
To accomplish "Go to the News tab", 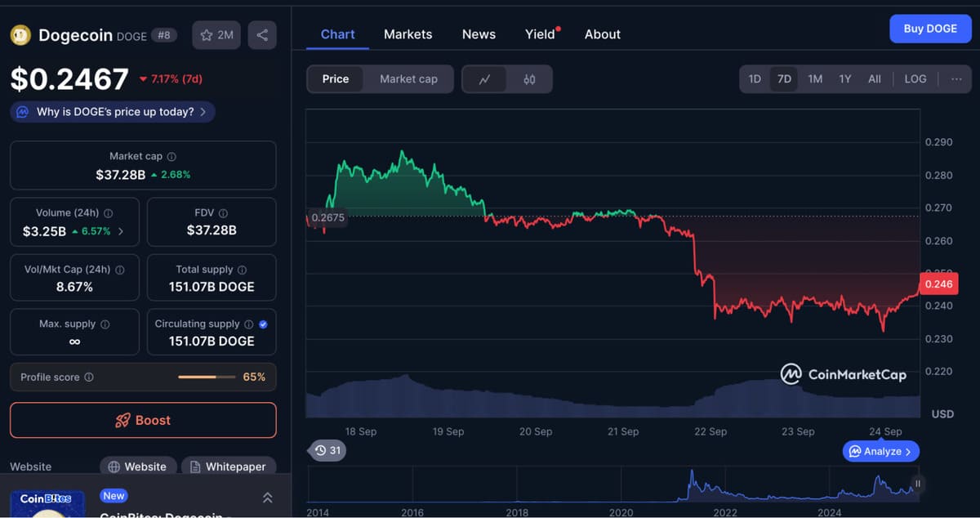I will 479,34.
